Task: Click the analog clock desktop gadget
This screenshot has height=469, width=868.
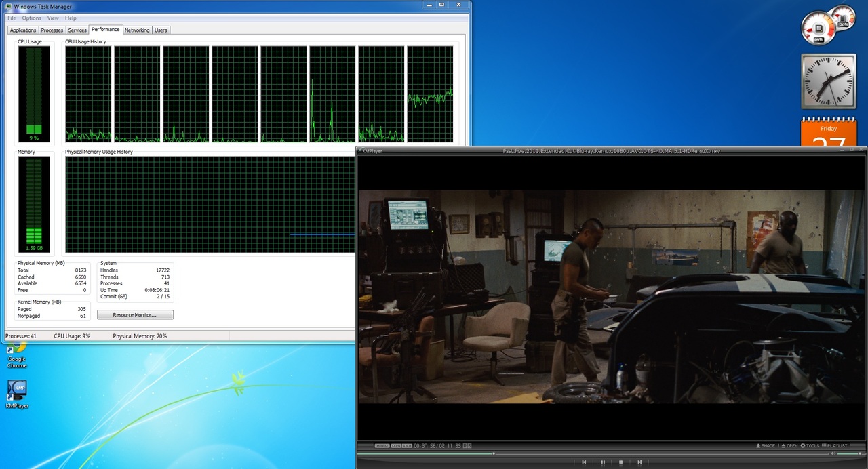Action: [828, 81]
